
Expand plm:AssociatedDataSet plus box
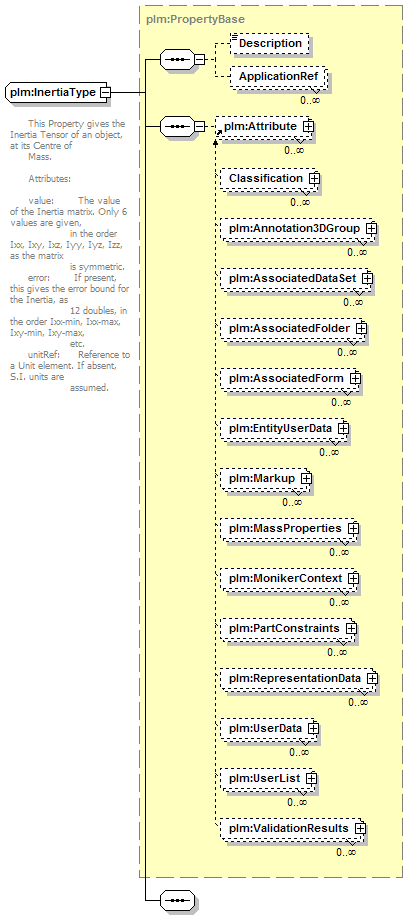[367, 279]
